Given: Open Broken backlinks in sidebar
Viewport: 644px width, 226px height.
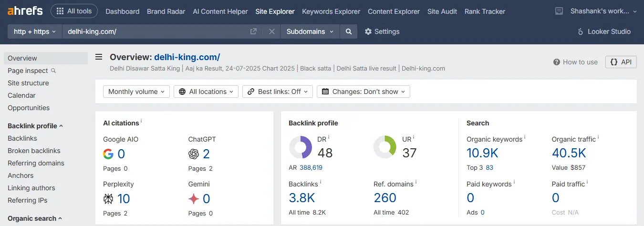Looking at the screenshot, I should pos(34,151).
